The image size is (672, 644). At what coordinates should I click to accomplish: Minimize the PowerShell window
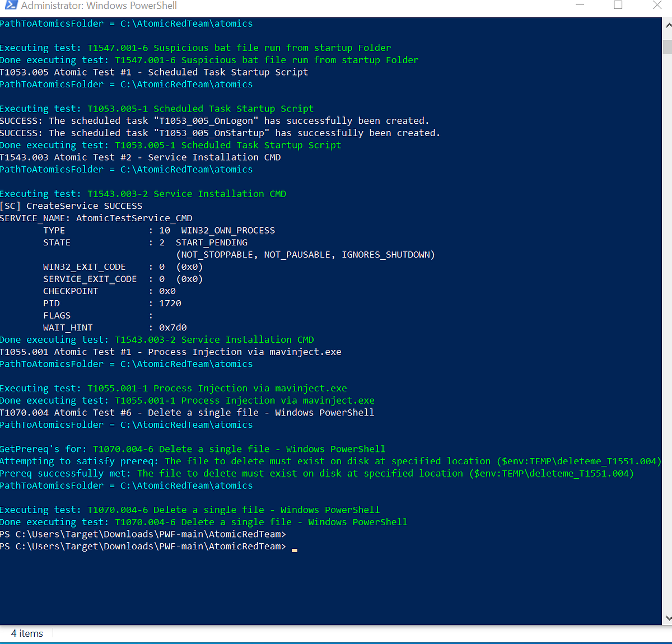580,5
